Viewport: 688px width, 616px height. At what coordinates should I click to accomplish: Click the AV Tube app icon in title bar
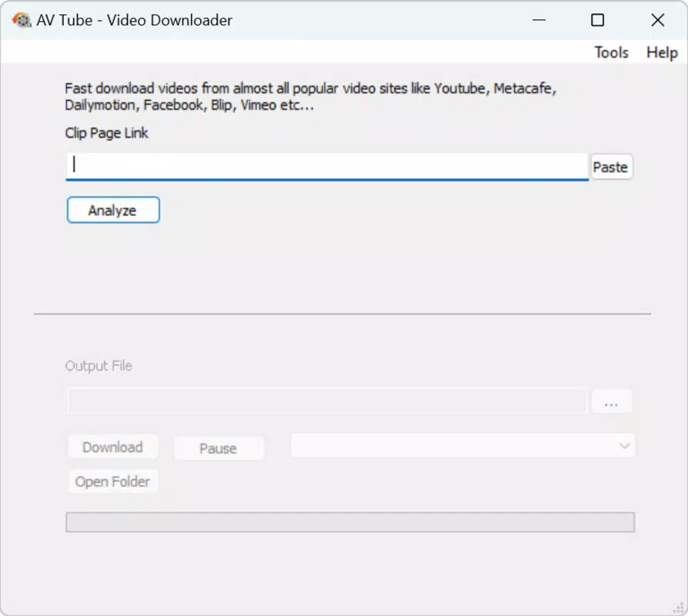[x=21, y=20]
